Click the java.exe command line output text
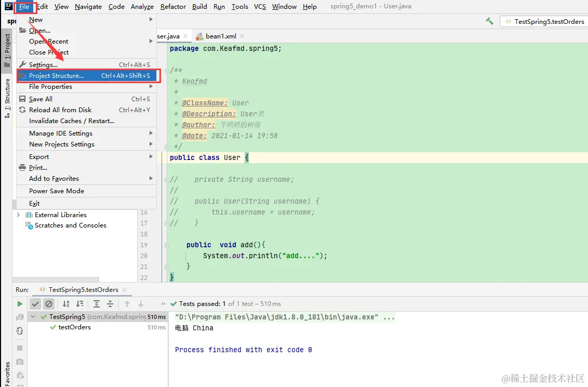The height and width of the screenshot is (387, 588). [285, 317]
